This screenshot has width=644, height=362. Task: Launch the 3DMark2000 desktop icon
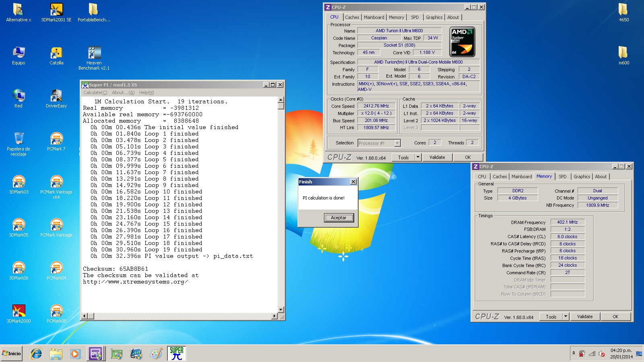pyautogui.click(x=19, y=314)
